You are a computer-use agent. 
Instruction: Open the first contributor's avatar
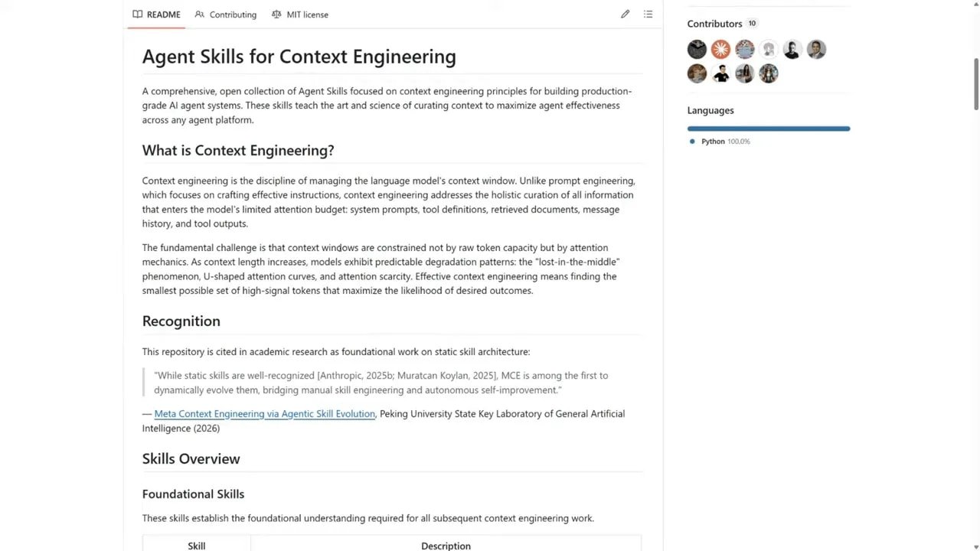(x=697, y=49)
